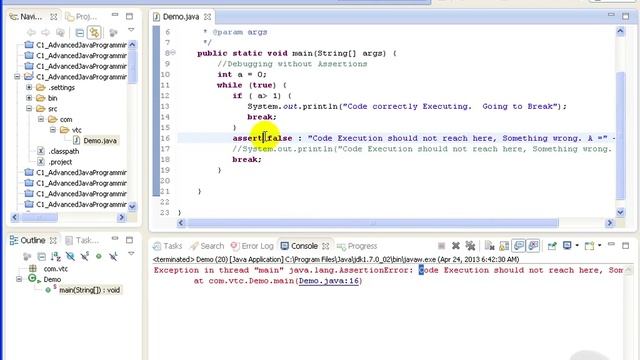Click the Back arrow in Navigator toolbar
The height and width of the screenshot is (360, 640).
(x=31, y=32)
